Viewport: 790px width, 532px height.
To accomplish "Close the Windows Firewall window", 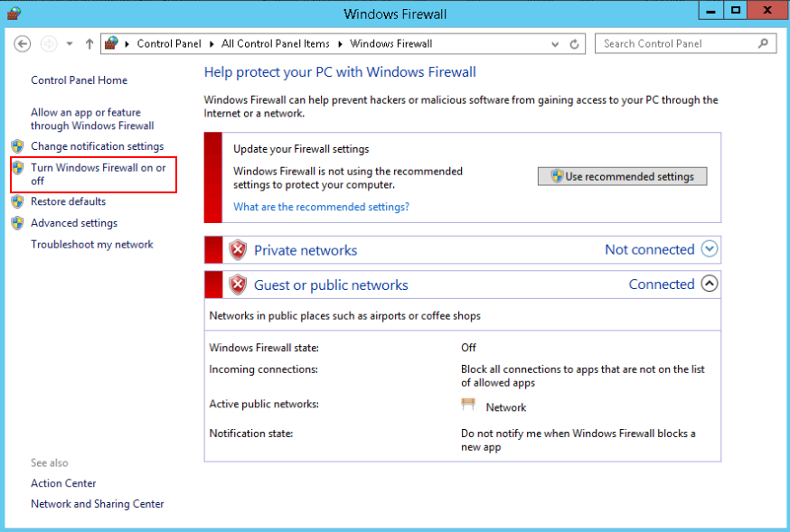I will click(767, 11).
